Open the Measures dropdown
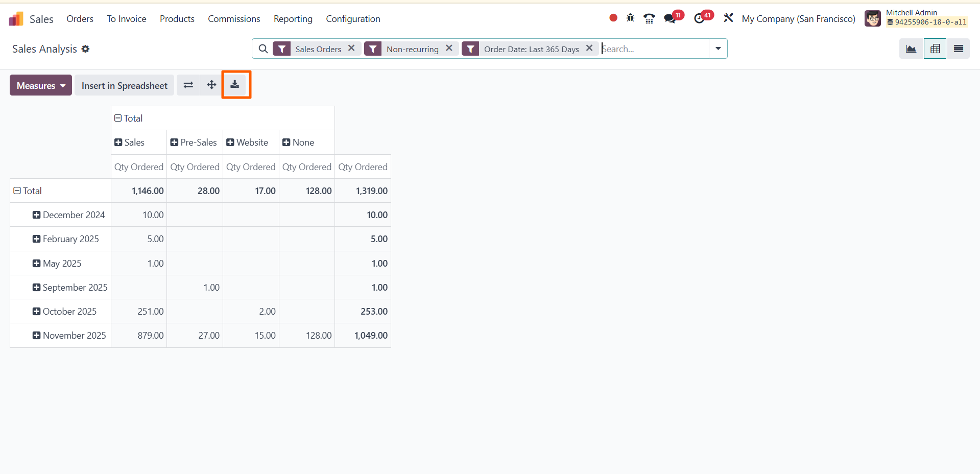 41,85
